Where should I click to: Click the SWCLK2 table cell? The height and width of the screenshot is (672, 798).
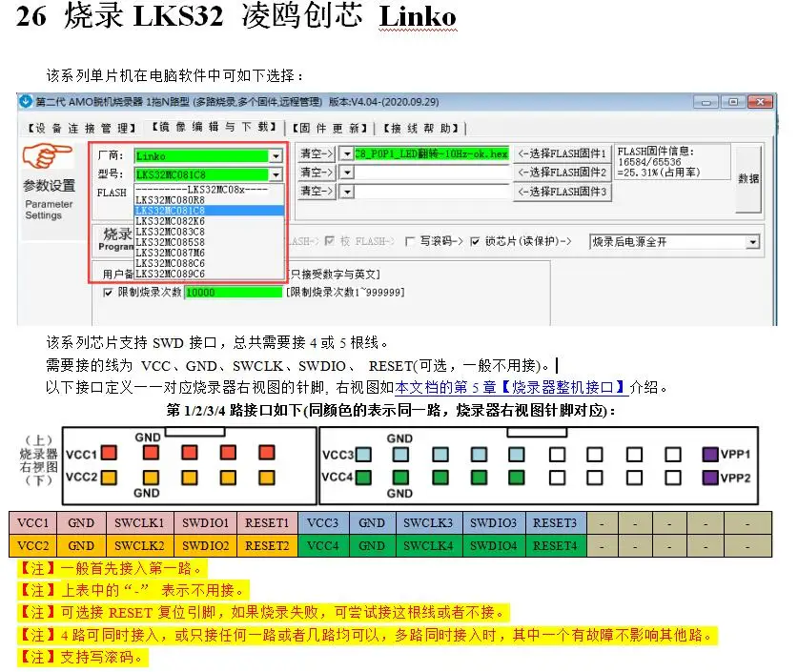coord(139,546)
